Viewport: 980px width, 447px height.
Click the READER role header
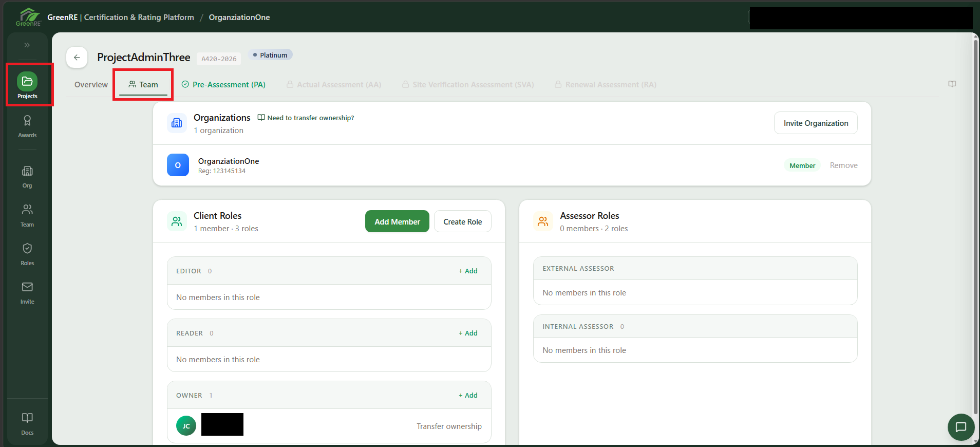(x=329, y=333)
